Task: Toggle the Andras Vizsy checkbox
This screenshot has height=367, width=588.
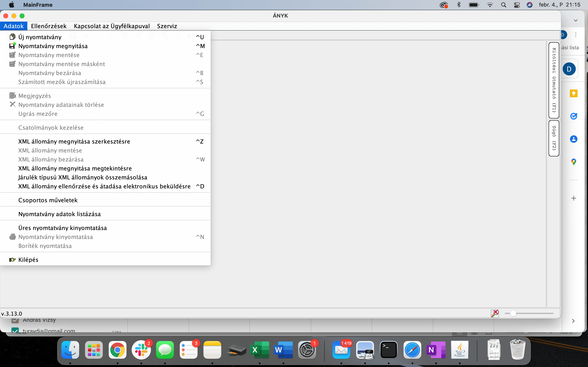Action: (15, 321)
